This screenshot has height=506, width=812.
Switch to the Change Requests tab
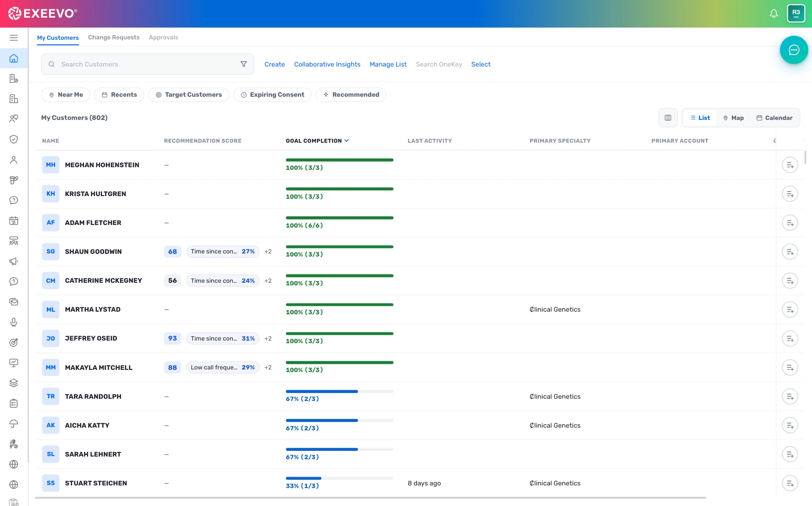(114, 38)
